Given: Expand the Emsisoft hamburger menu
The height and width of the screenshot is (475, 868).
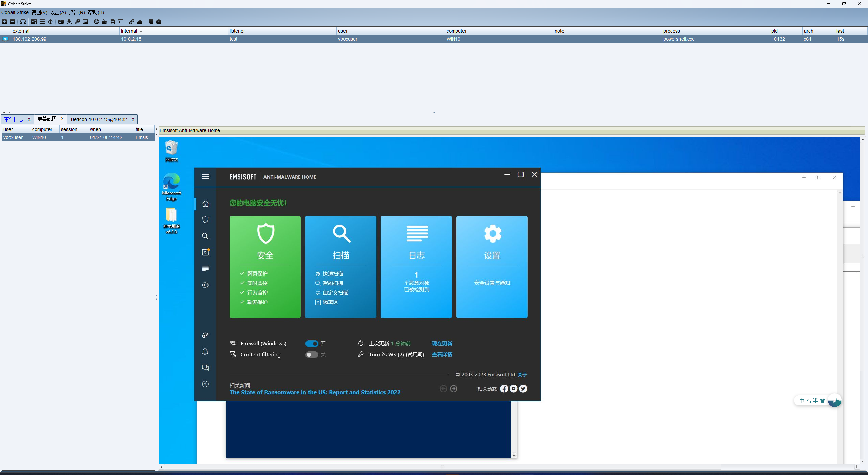Looking at the screenshot, I should 205,177.
